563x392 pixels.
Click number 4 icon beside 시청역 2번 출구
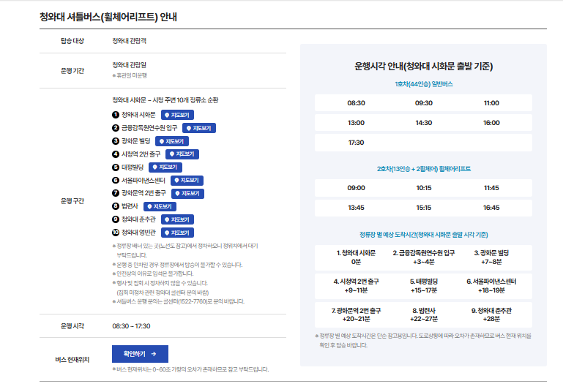(x=116, y=154)
